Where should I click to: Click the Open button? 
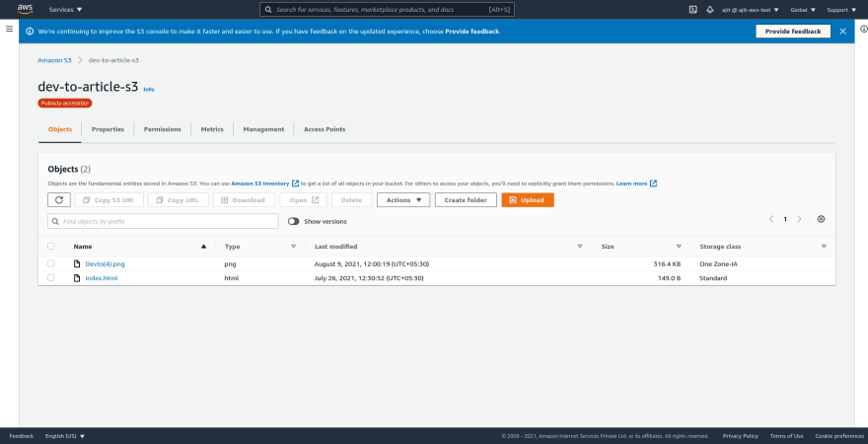tap(304, 200)
